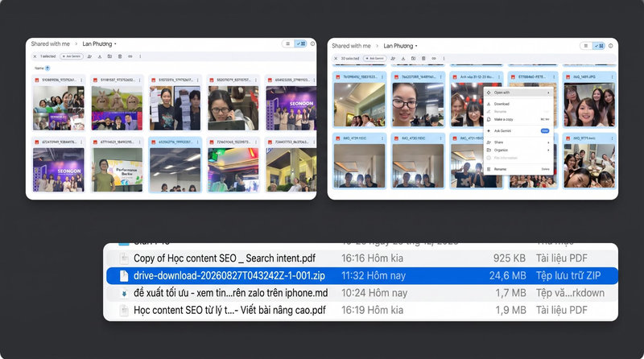
Task: Select grid layout in left Drive window
Action: click(x=300, y=43)
